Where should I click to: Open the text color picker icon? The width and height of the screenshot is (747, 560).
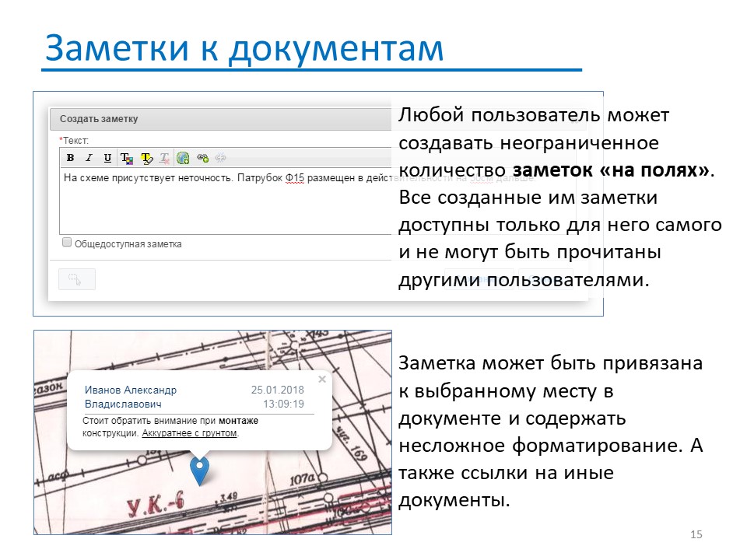(127, 158)
